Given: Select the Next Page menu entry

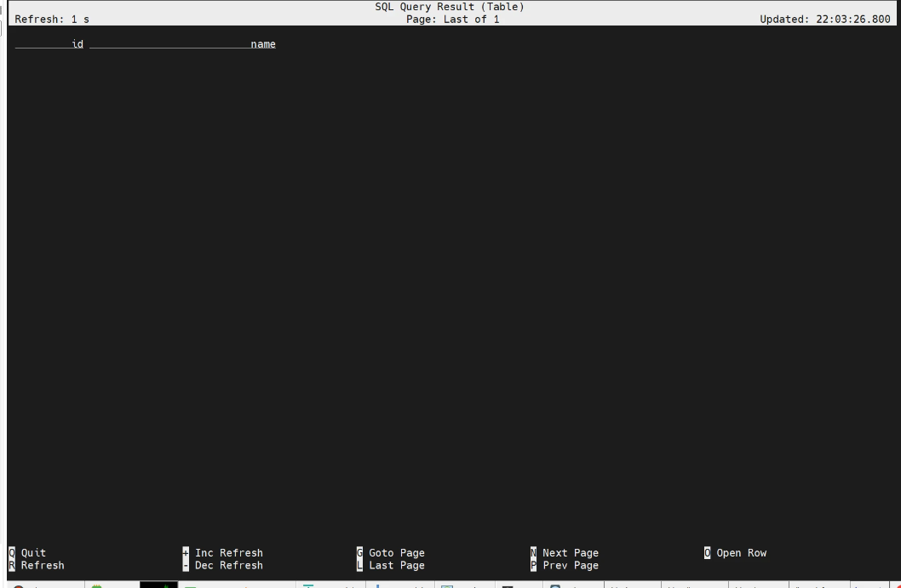Looking at the screenshot, I should [571, 553].
